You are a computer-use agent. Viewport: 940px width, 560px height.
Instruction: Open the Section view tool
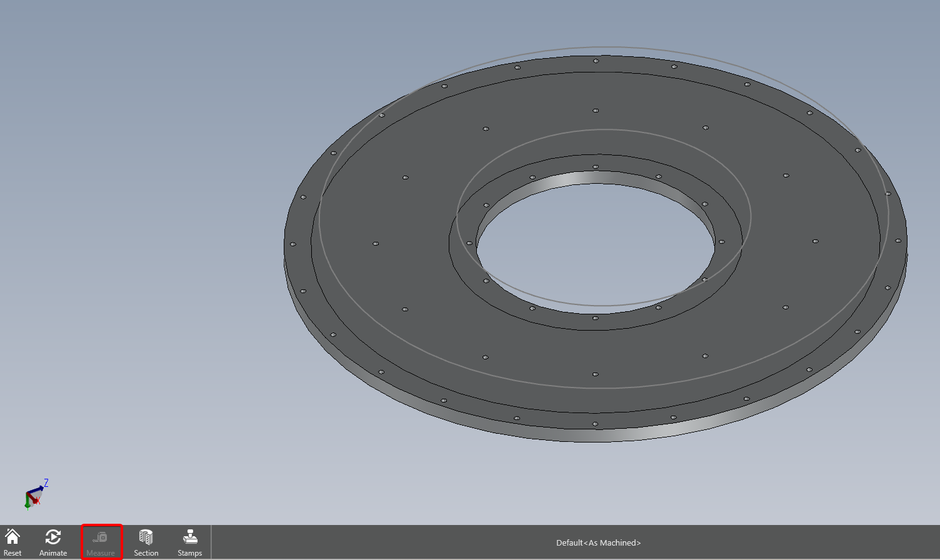[x=146, y=542]
